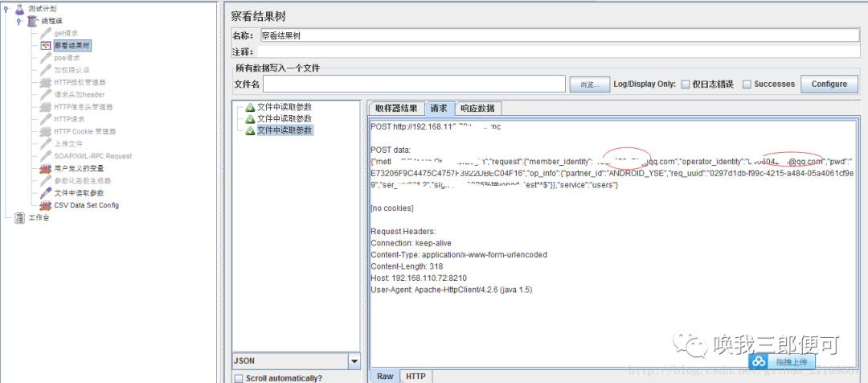This screenshot has height=383, width=868.
Task: Toggle the Scroll automatically? checkbox
Action: tap(239, 378)
